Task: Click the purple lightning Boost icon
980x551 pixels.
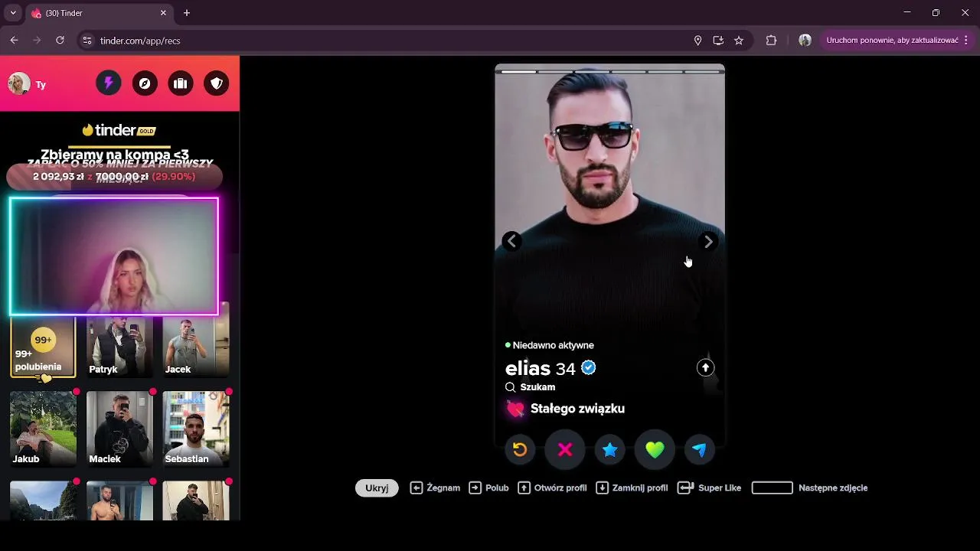Action: (x=109, y=83)
